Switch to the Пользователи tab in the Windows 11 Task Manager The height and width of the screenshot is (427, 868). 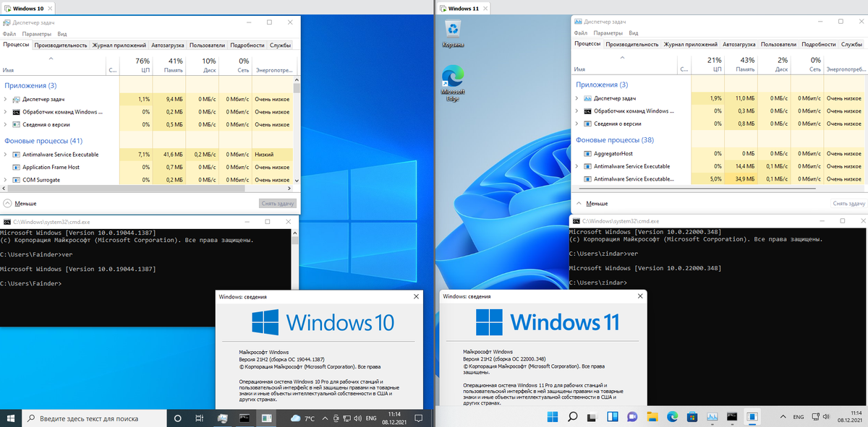coord(778,44)
